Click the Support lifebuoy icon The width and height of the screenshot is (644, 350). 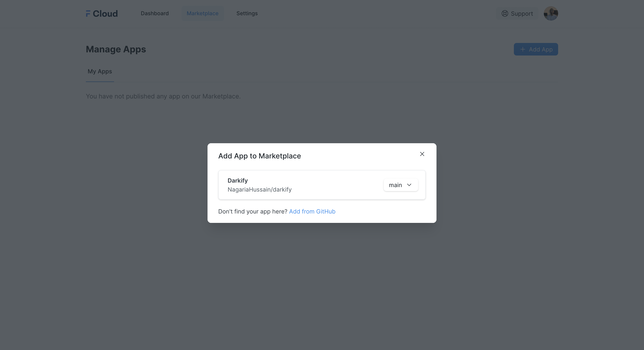tap(505, 13)
